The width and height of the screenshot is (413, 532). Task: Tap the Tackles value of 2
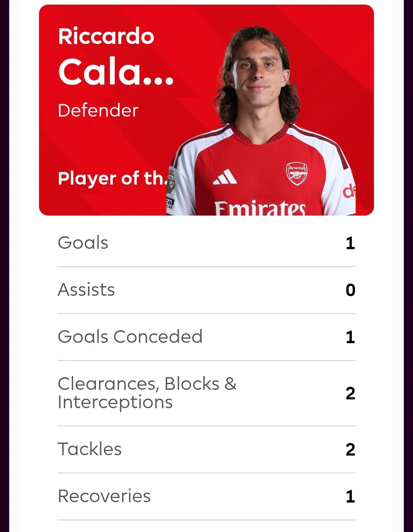(350, 449)
